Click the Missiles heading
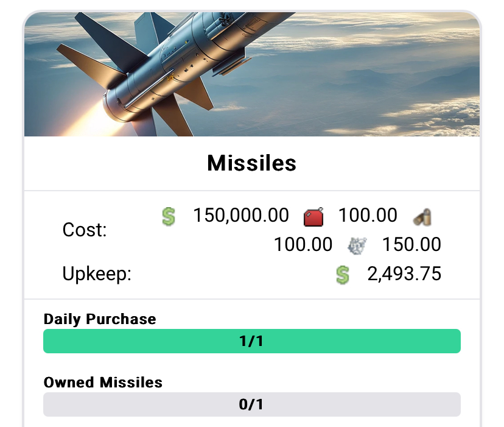The width and height of the screenshot is (504, 427). tap(251, 163)
